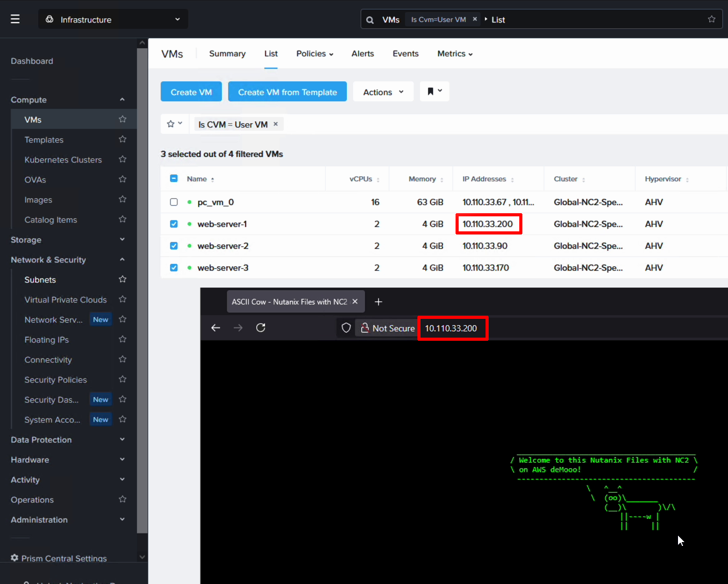Click the search magnifier icon
728x584 pixels.
(x=370, y=20)
